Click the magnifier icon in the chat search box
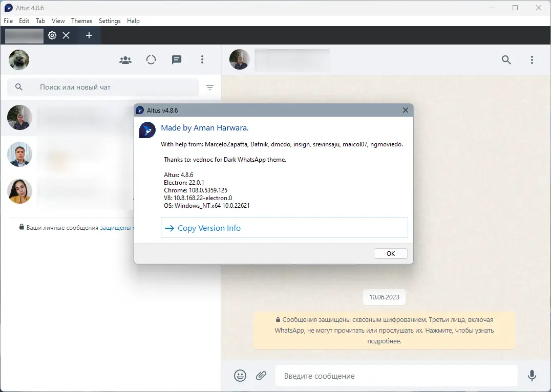551x392 pixels. coord(19,87)
